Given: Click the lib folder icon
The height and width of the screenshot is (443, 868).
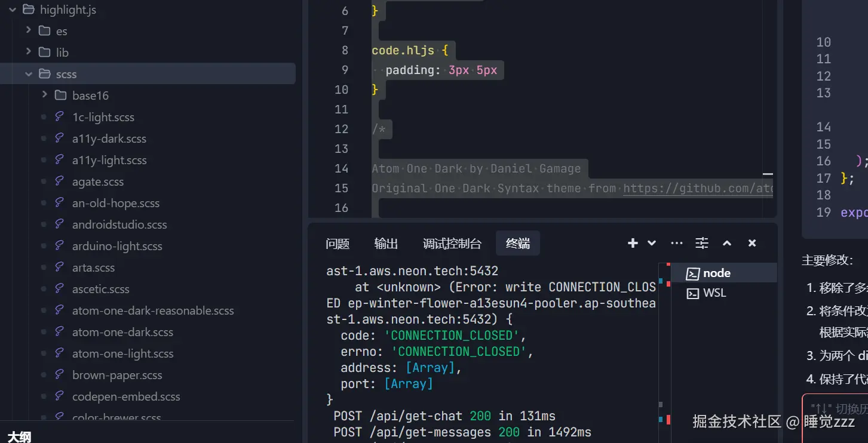Looking at the screenshot, I should (x=44, y=52).
